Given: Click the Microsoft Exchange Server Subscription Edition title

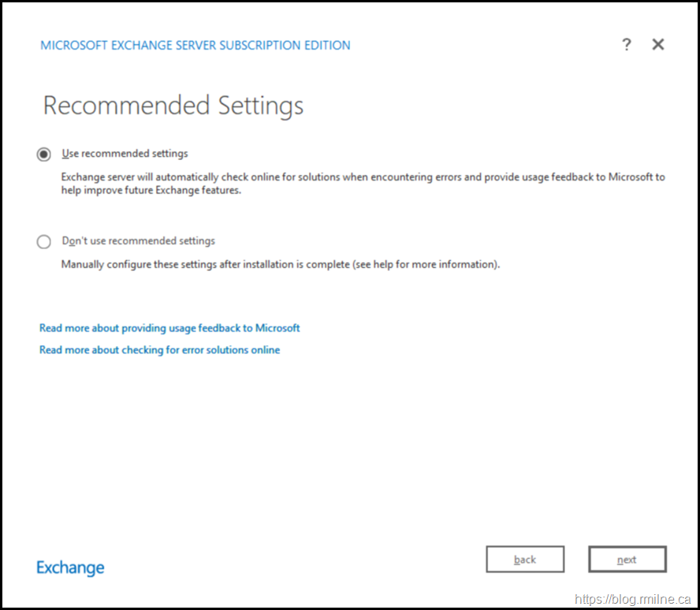Looking at the screenshot, I should (x=195, y=46).
